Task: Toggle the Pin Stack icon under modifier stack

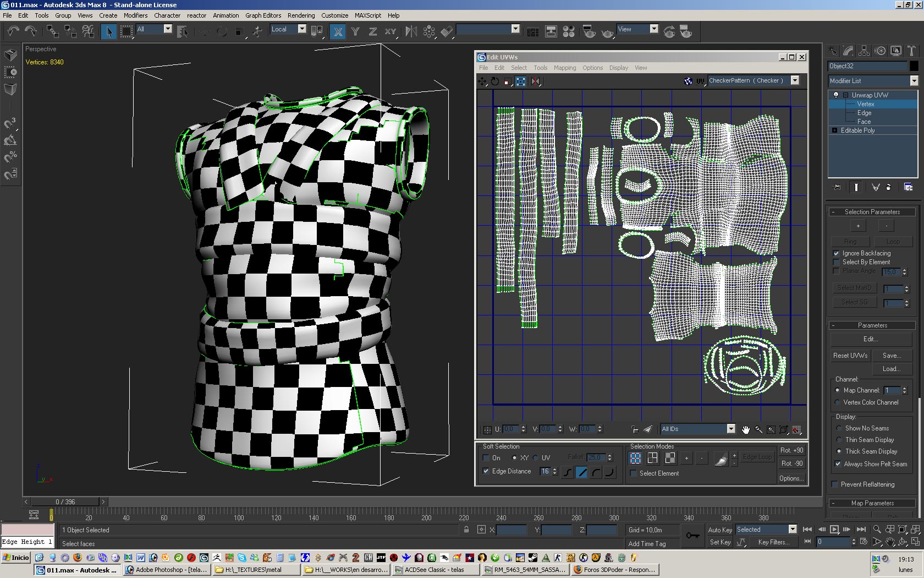Action: (x=837, y=187)
